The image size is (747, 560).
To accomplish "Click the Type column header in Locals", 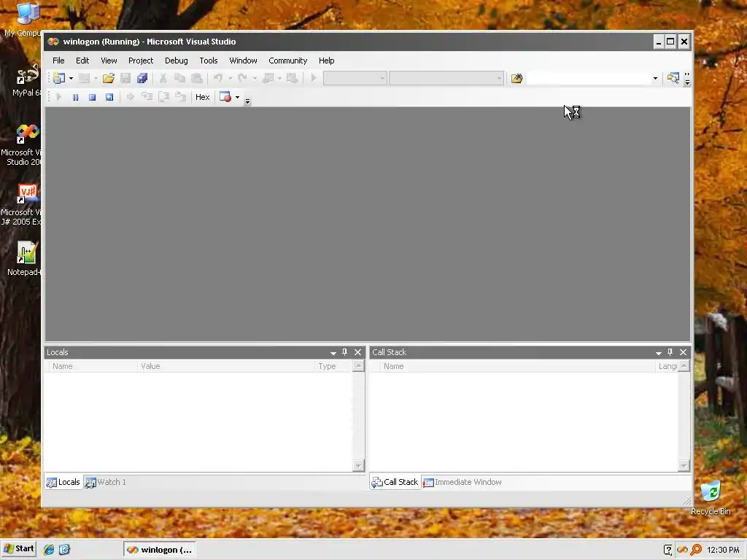I will click(333, 366).
